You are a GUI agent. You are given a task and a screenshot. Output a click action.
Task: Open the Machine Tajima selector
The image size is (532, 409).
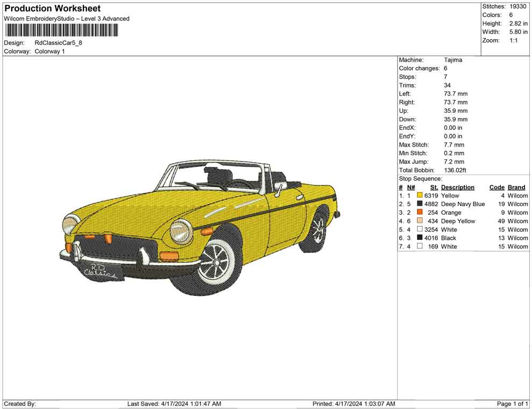(x=453, y=60)
